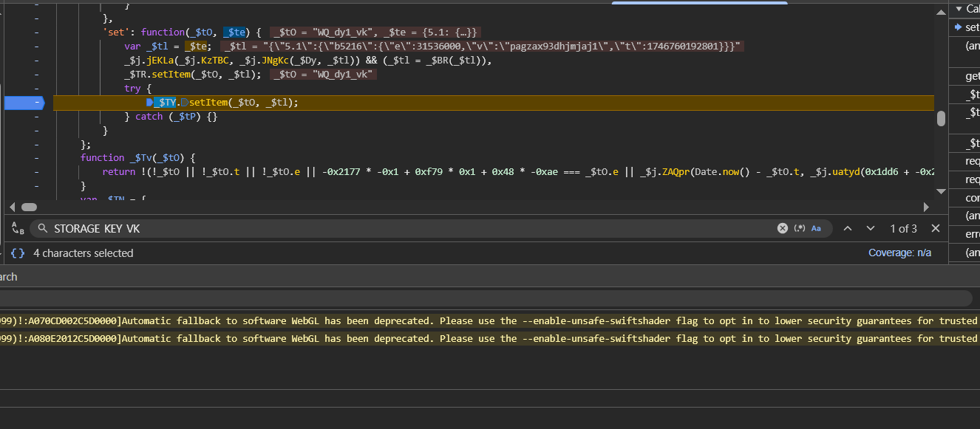Click the inline breakpoint marker before _$TY
This screenshot has width=980, height=429.
point(150,103)
